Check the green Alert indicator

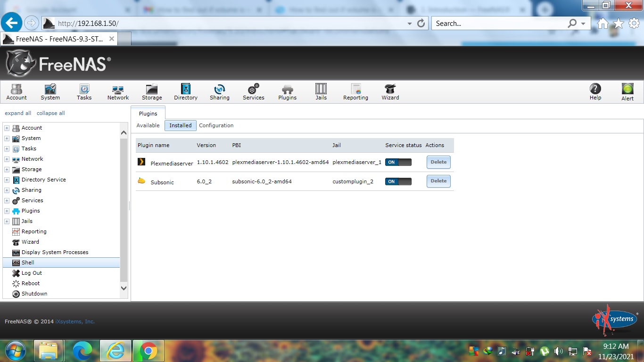pos(627,92)
